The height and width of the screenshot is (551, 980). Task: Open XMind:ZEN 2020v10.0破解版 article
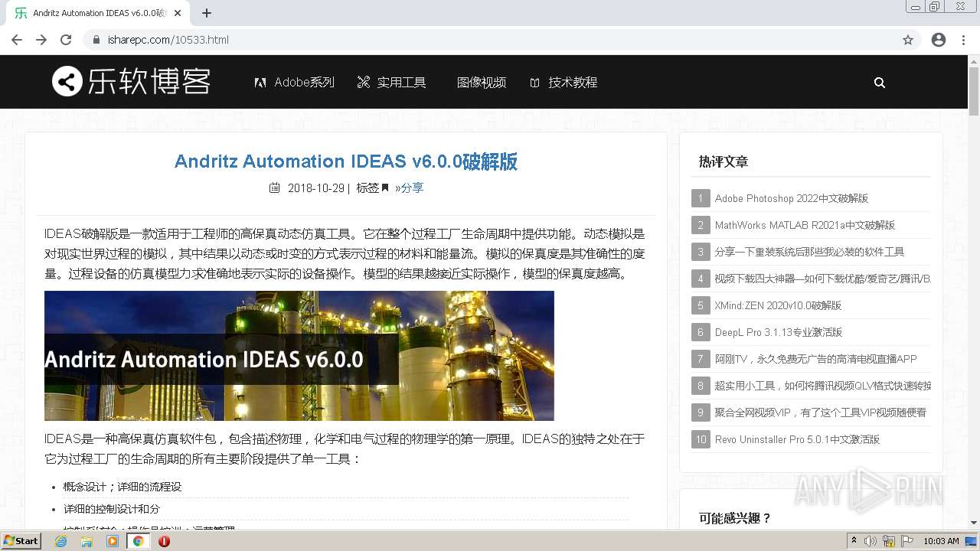778,305
